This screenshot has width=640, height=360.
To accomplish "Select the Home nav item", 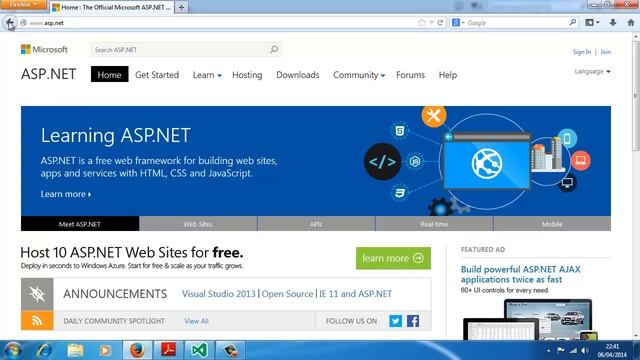I will (109, 74).
